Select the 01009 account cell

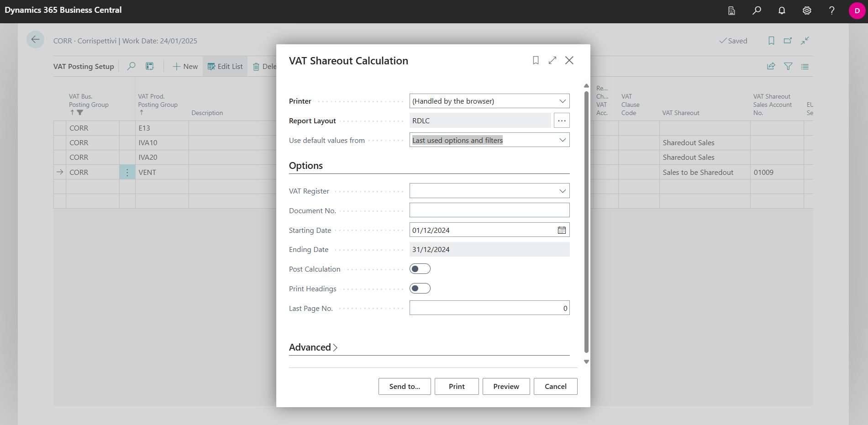coord(777,172)
